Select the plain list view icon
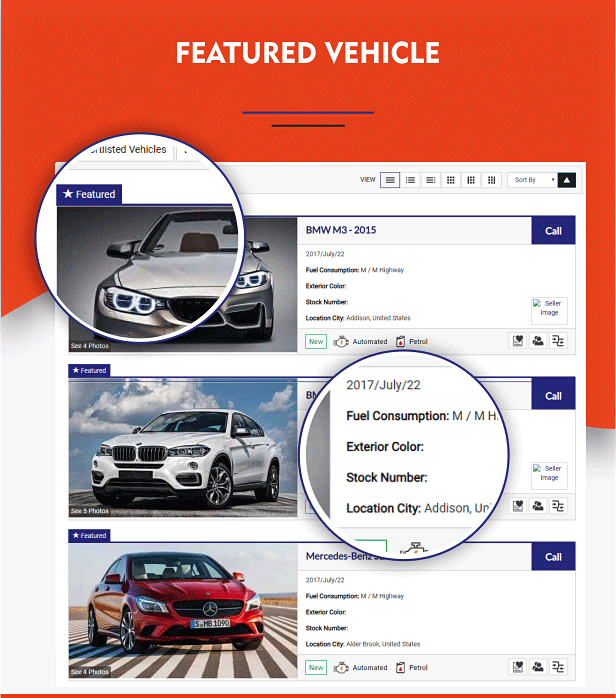Viewport: 616px width, 698px height. coord(390,180)
